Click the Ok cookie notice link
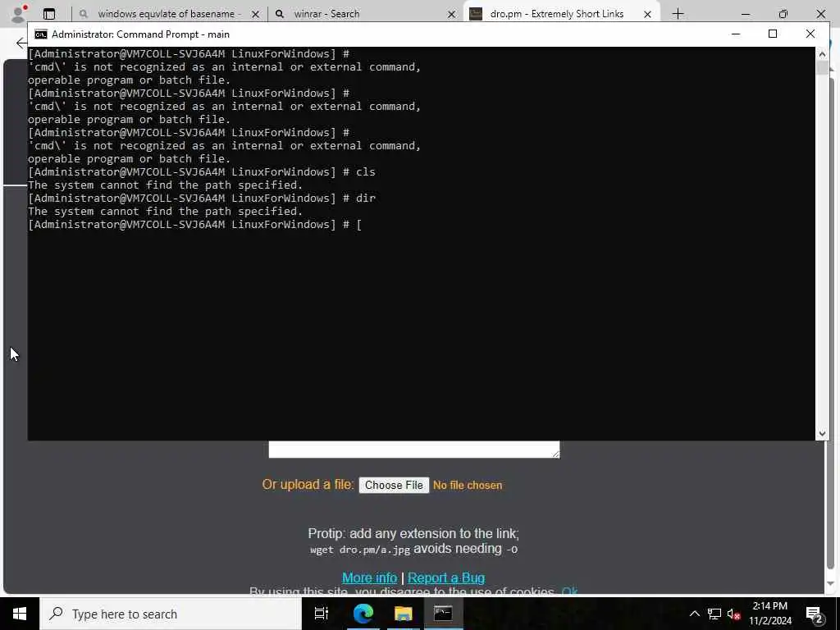This screenshot has width=840, height=630. click(569, 591)
